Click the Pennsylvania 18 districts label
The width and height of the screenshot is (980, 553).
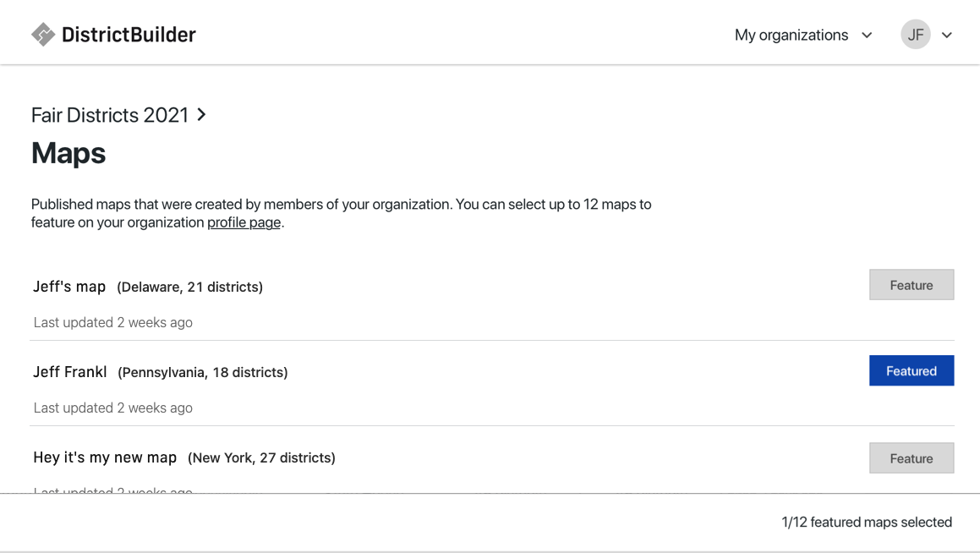[203, 372]
